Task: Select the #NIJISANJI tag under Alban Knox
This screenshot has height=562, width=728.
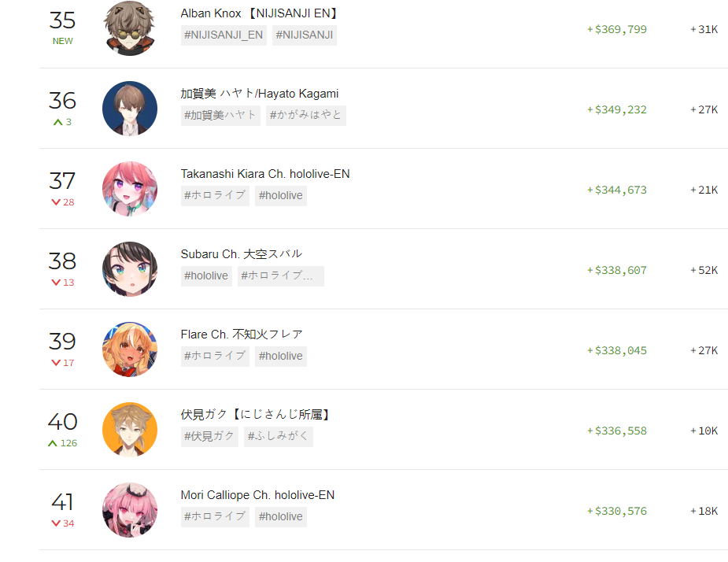Action: (305, 35)
